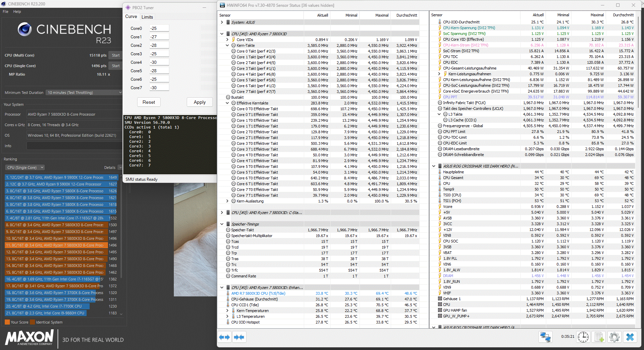Click the Cinebench title bar logo icon
This screenshot has height=350, width=644.
click(x=4, y=4)
